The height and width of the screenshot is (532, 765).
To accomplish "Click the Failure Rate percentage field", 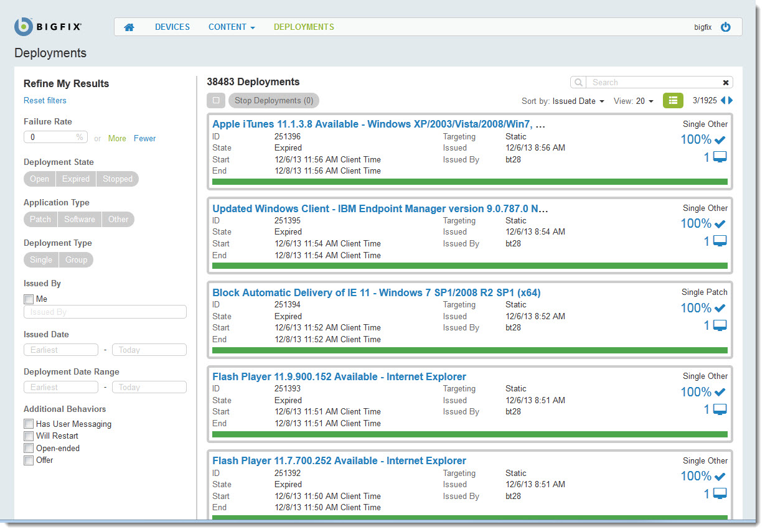I will [x=55, y=138].
